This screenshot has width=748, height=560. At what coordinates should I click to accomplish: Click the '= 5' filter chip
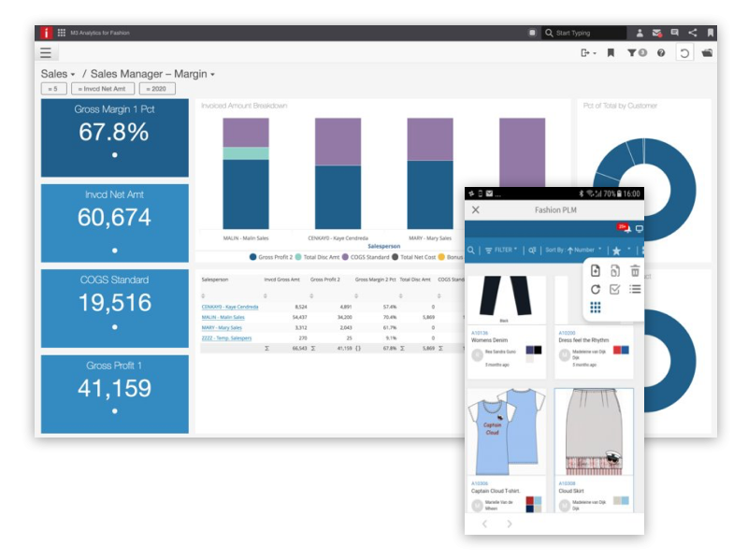53,89
